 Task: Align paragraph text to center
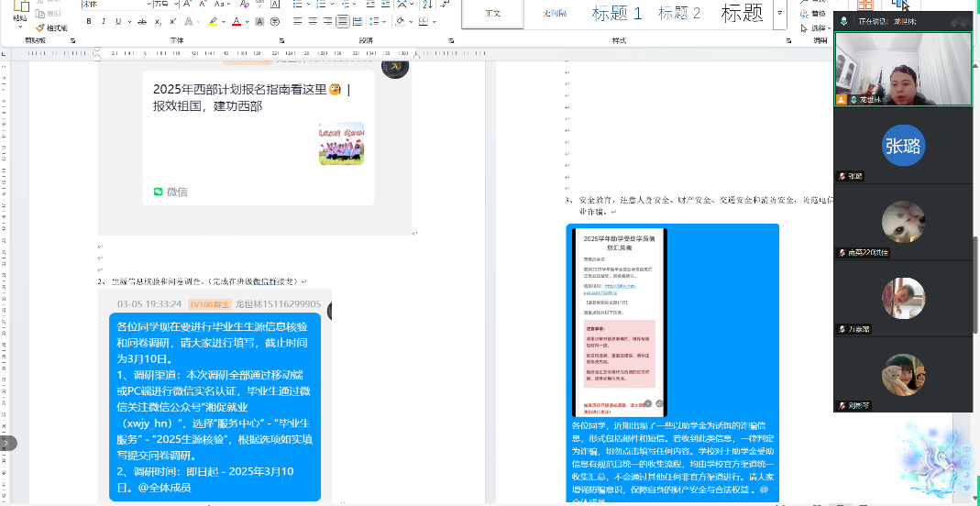pos(313,21)
